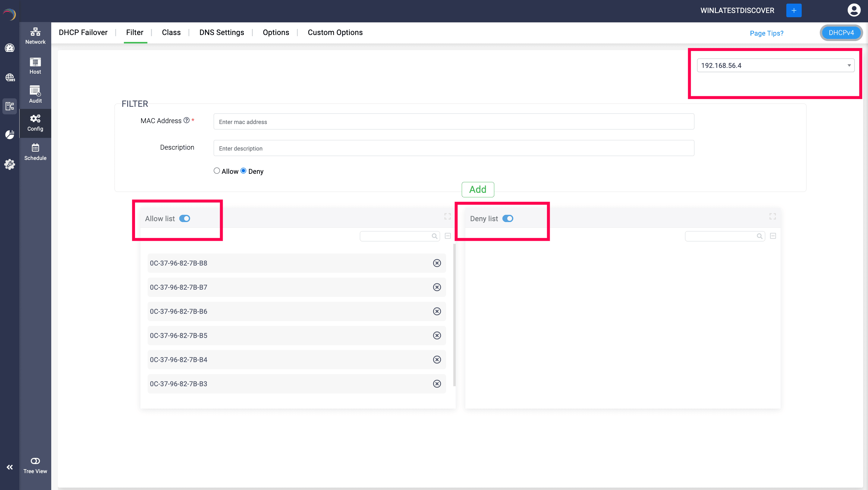Image resolution: width=868 pixels, height=490 pixels.
Task: Disable the Allow list toggle
Action: 185,218
